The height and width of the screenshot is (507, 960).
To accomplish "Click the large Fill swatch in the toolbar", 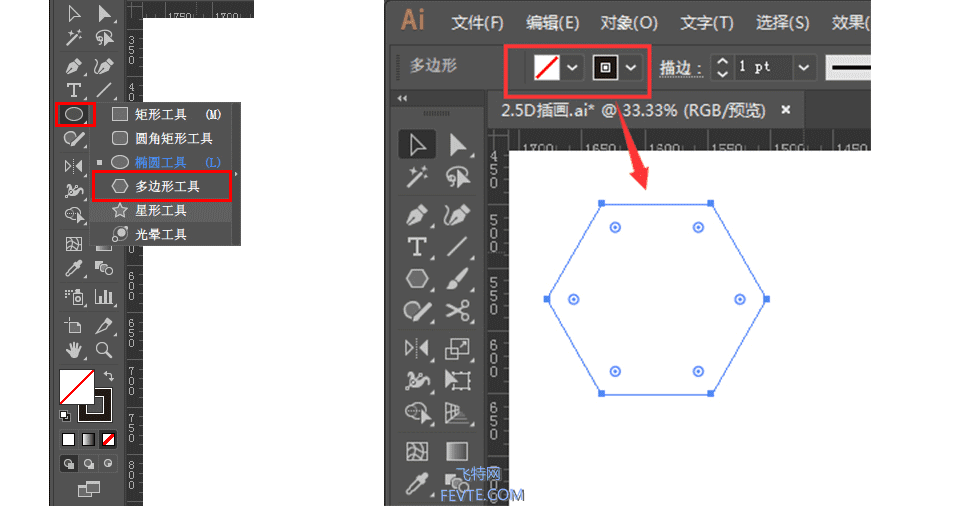I will (77, 386).
